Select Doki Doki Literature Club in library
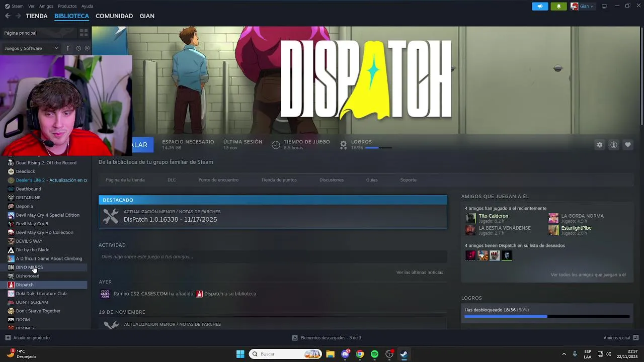644x362 pixels. click(x=41, y=294)
